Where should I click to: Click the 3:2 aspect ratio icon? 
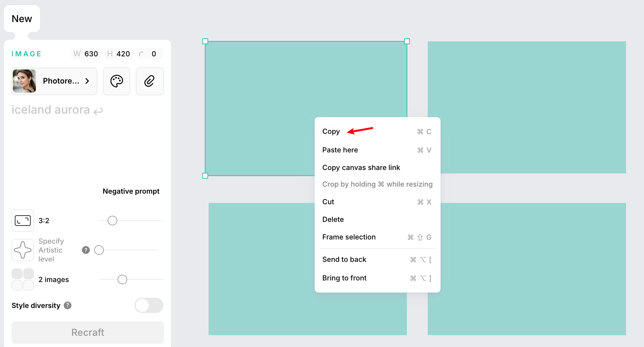23,221
